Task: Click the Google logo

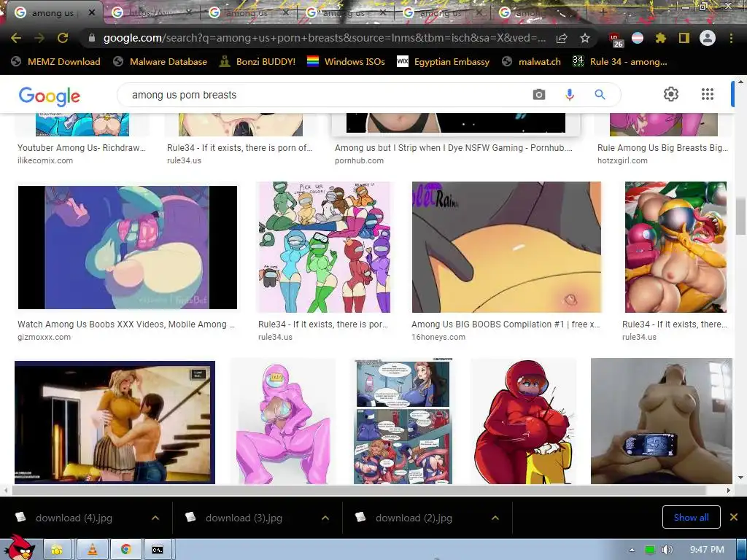Action: coord(49,96)
